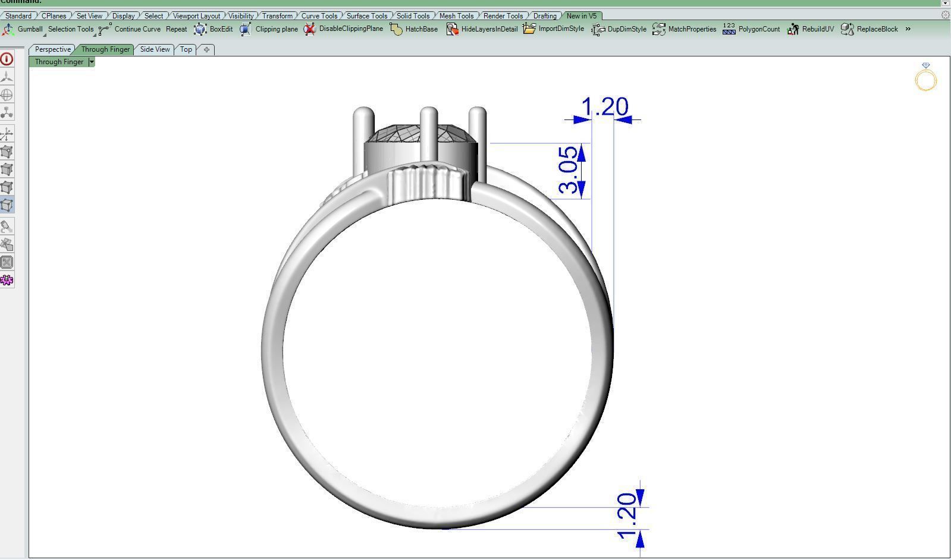The width and height of the screenshot is (951, 560).
Task: Select the 3.05 dimension text
Action: tap(569, 170)
